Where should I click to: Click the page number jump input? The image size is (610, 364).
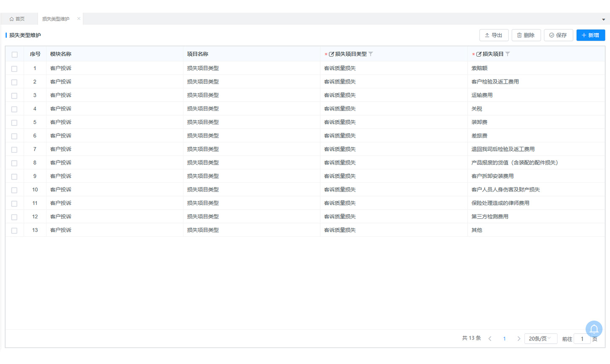(582, 339)
